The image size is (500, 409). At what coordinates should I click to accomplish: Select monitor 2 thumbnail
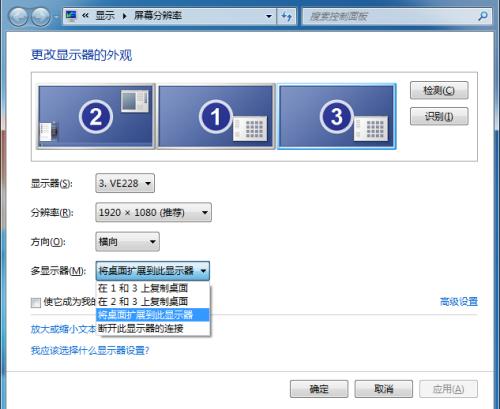(96, 116)
